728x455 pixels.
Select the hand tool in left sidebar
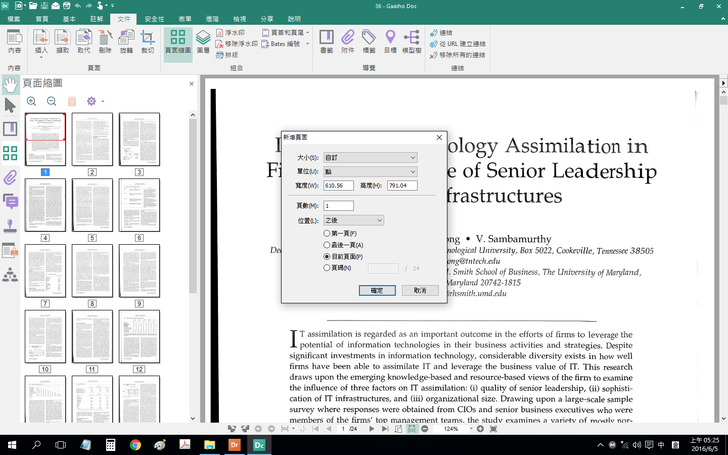pos(10,84)
